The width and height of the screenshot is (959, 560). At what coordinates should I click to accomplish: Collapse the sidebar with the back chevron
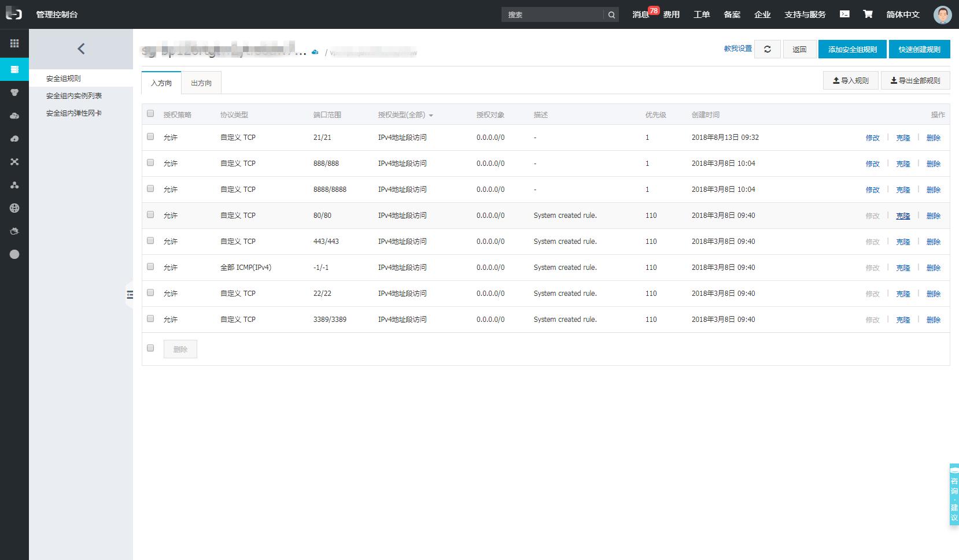click(x=81, y=49)
